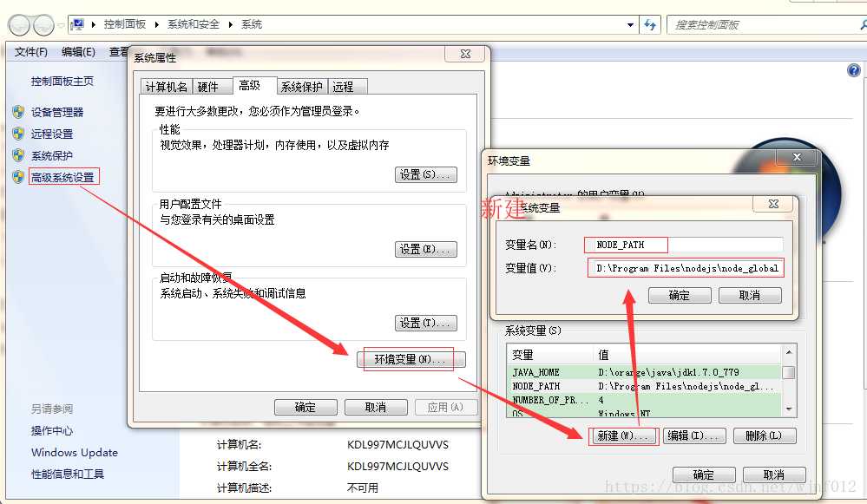Open Windows Update link
867x504 pixels.
click(75, 452)
